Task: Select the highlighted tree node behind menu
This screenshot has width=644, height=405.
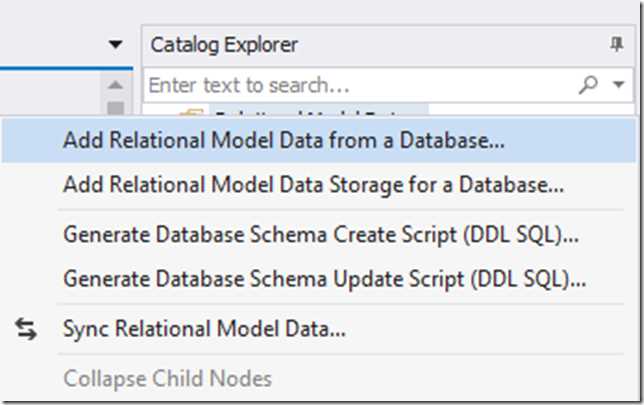Action: point(319,112)
